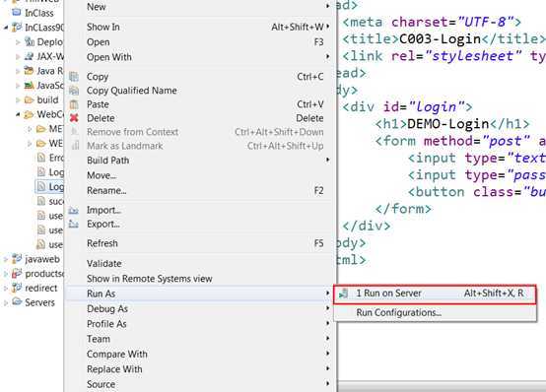
Task: Open the Debug As submenu
Action: (200, 309)
